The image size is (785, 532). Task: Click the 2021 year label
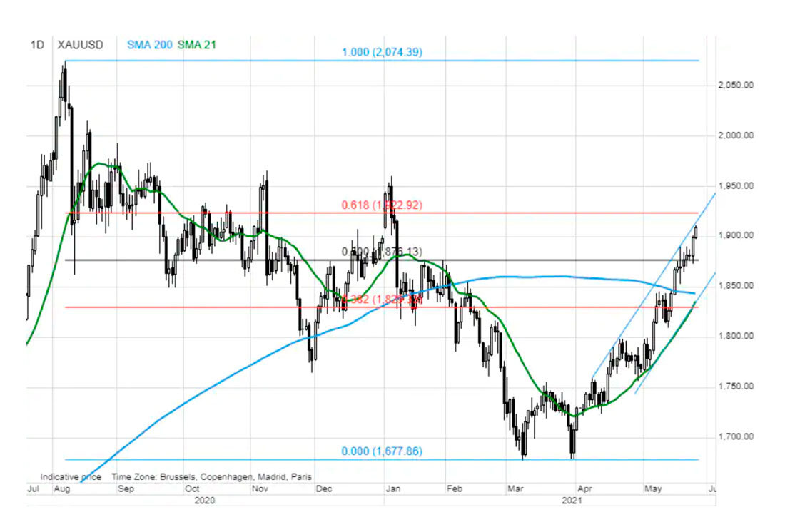coord(572,501)
